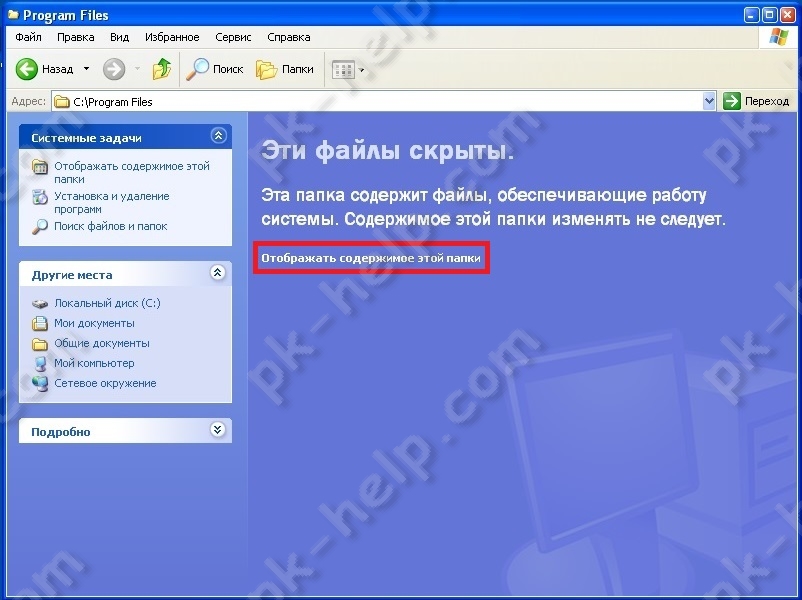Viewport: 802px width, 600px height.
Task: Click the Другие места panel header
Action: [125, 274]
